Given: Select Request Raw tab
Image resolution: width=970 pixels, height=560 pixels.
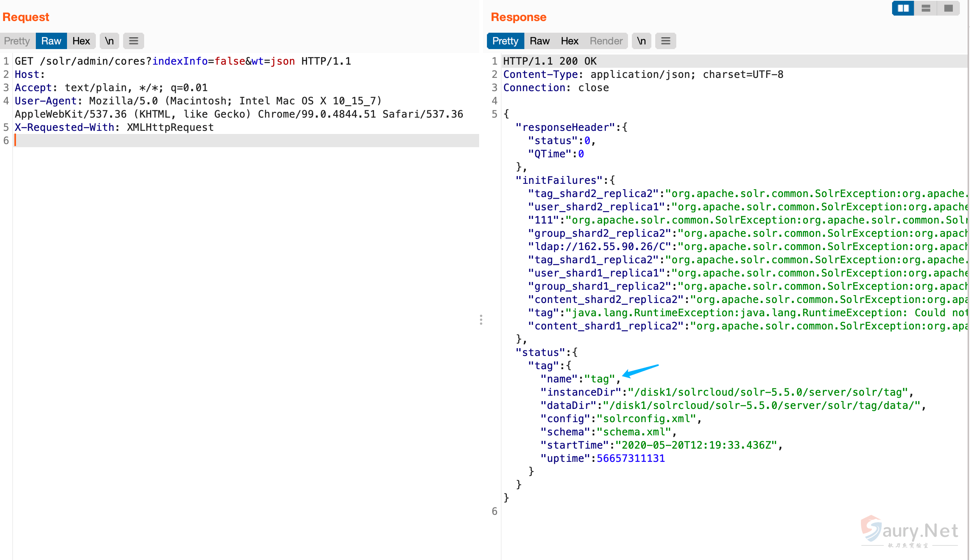Looking at the screenshot, I should click(51, 41).
